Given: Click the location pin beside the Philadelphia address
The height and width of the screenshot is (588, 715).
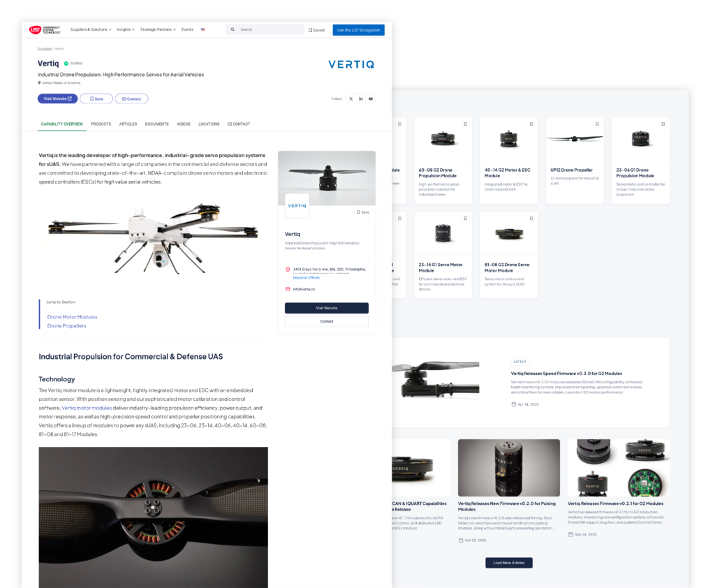Looking at the screenshot, I should (x=288, y=270).
